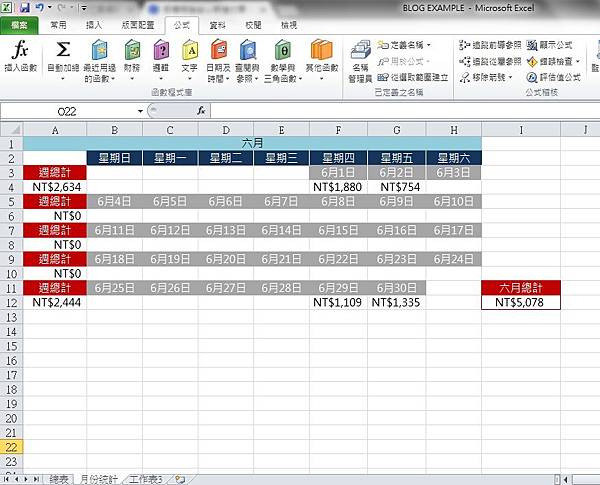Image resolution: width=600 pixels, height=485 pixels.
Task: Select column F header
Action: (x=338, y=130)
